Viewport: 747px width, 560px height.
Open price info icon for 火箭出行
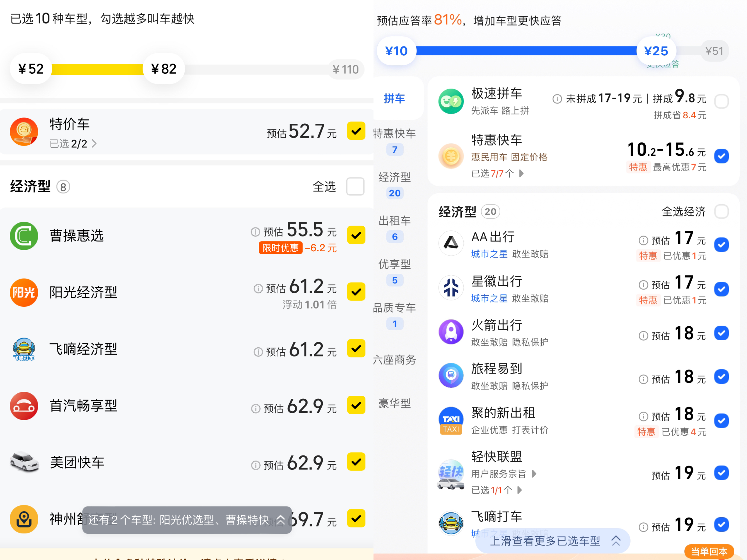coord(643,336)
